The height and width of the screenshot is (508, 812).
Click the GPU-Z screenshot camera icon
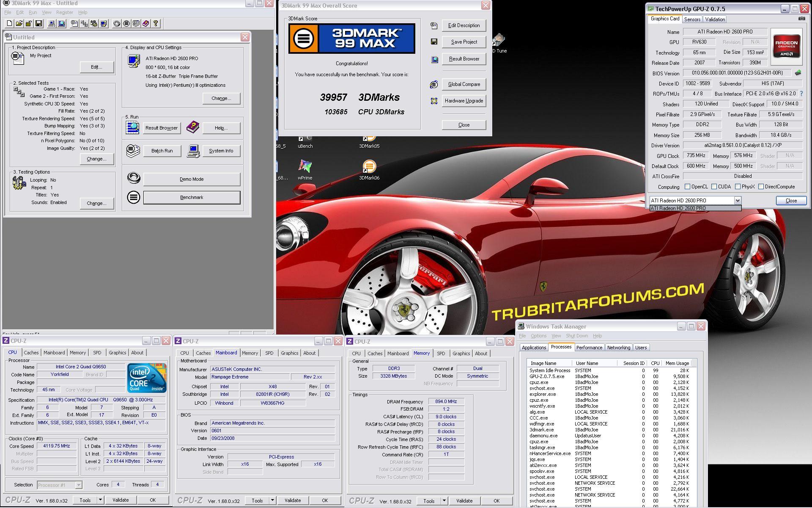(801, 19)
